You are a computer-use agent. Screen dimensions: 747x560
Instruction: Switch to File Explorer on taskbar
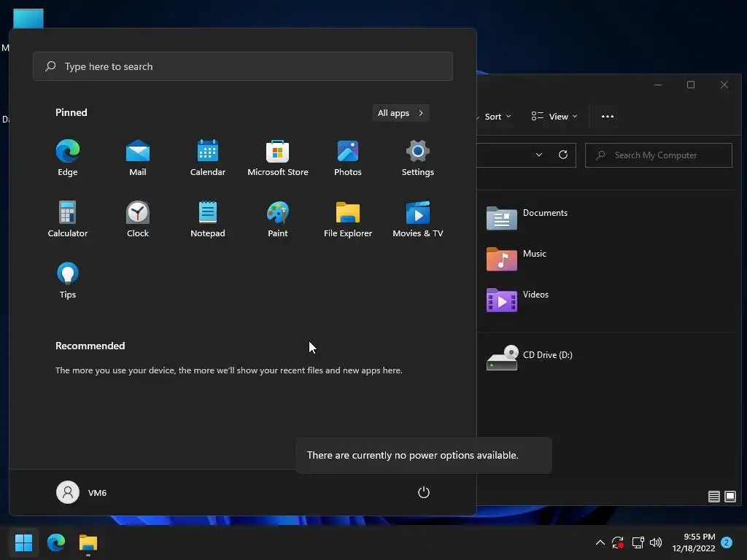88,542
